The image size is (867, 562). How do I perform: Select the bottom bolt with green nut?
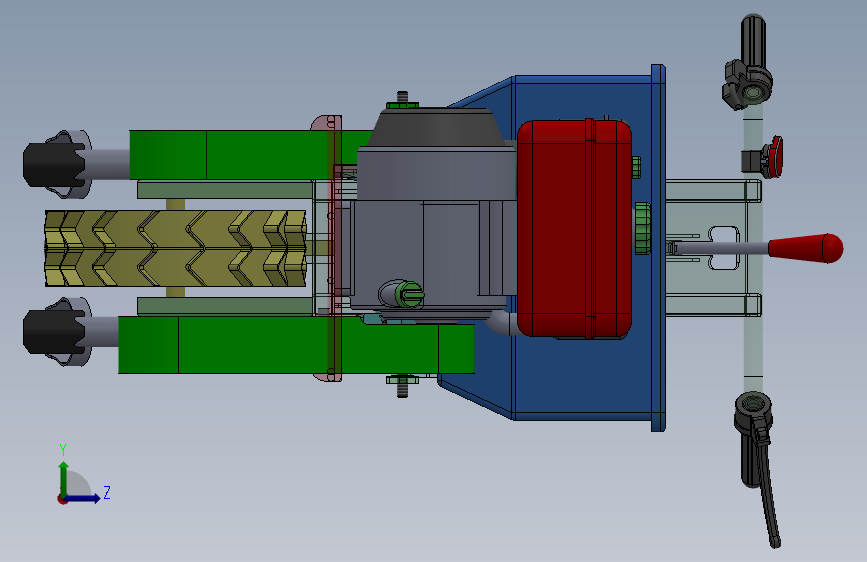[x=403, y=385]
